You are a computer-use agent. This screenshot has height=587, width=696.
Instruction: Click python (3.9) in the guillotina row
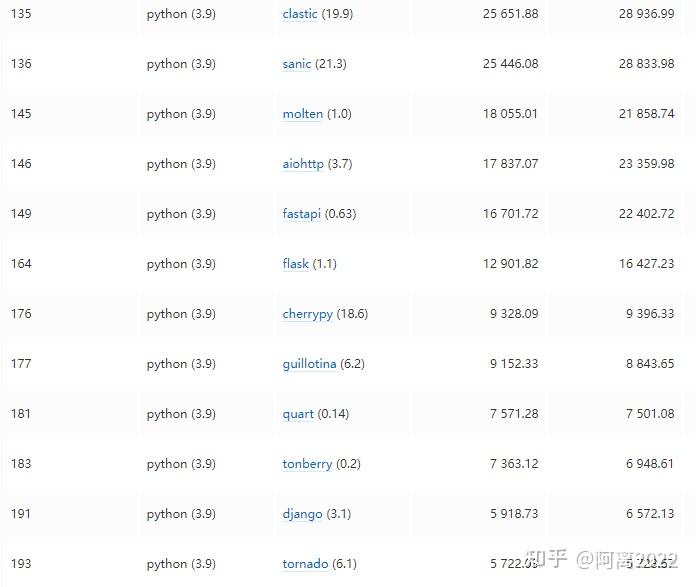click(181, 364)
